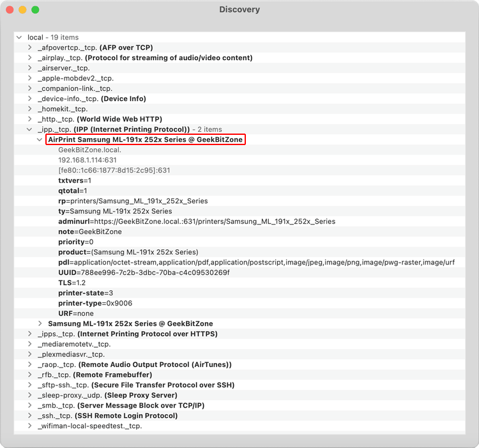Click the rp=printers/Samsung record
Image resolution: width=479 pixels, height=448 pixels.
tap(133, 201)
